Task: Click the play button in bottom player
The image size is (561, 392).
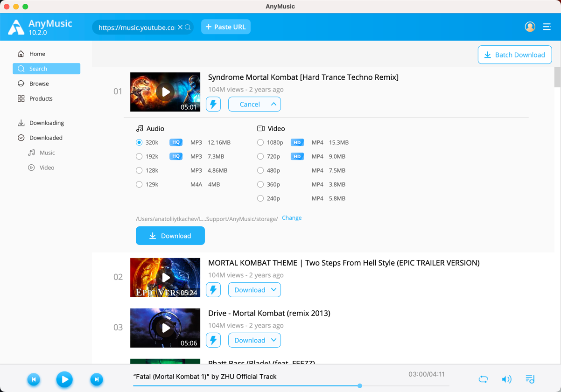Action: tap(64, 379)
